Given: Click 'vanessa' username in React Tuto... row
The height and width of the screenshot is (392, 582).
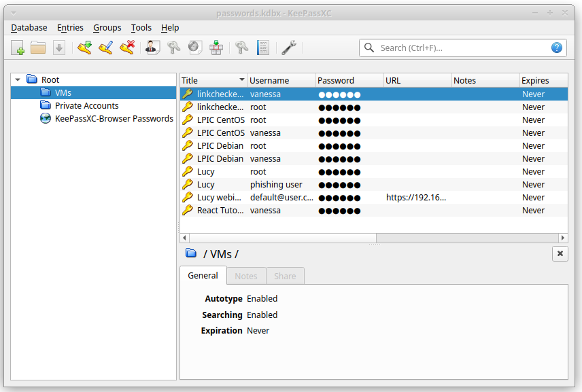Looking at the screenshot, I should point(265,211).
